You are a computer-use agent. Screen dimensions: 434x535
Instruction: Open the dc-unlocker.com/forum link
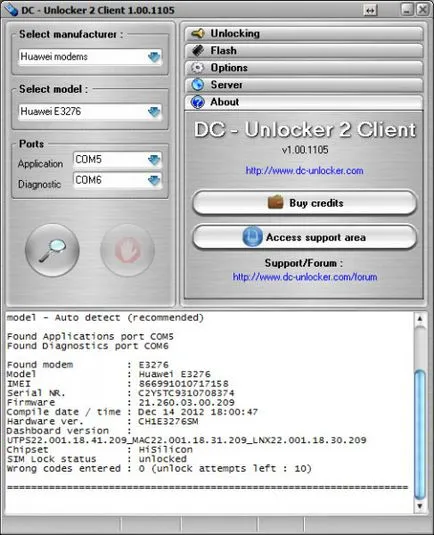pos(305,277)
